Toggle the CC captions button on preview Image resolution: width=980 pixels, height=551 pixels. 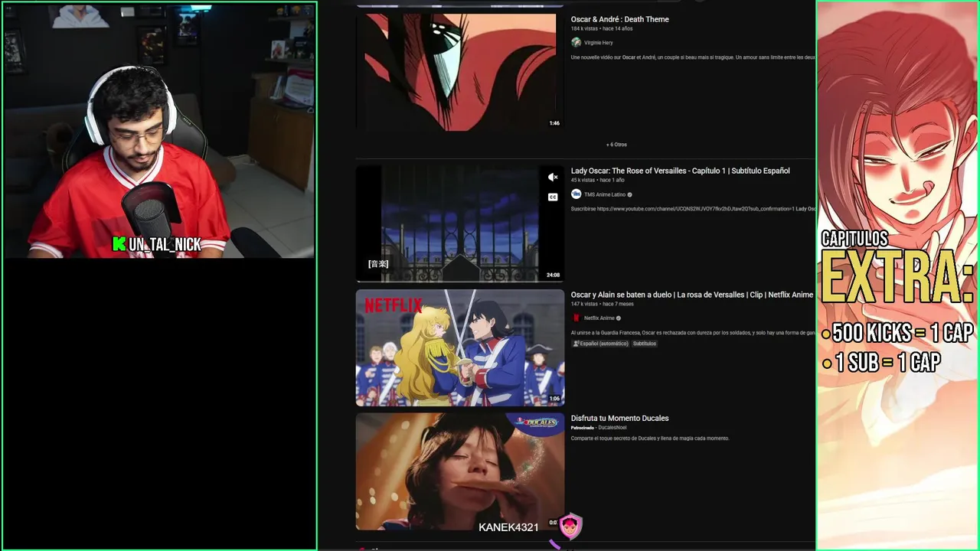[x=553, y=197]
